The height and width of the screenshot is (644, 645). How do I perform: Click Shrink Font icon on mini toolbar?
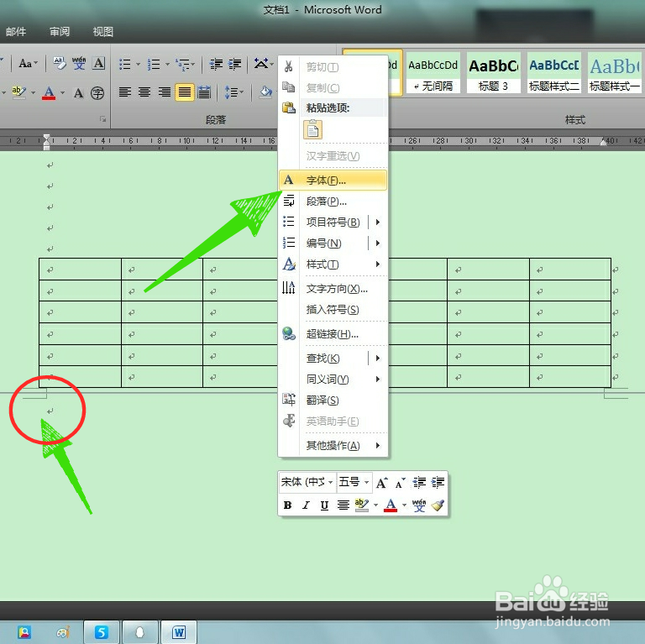(x=401, y=483)
